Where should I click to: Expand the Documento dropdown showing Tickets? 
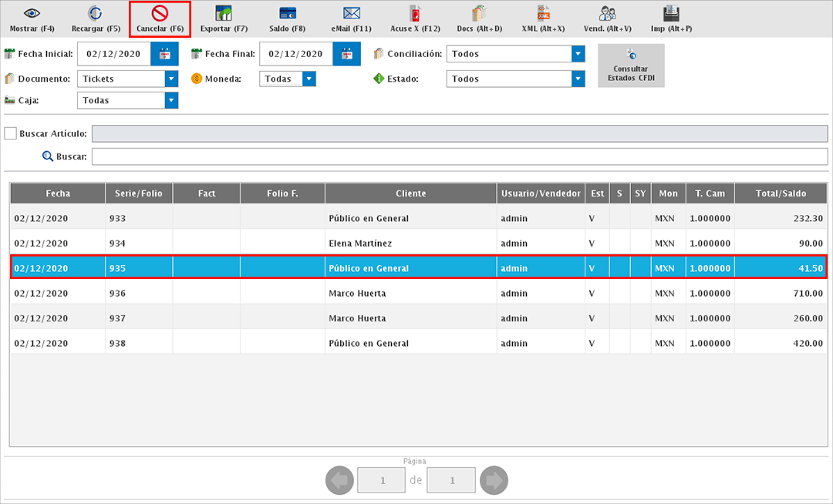(x=171, y=79)
